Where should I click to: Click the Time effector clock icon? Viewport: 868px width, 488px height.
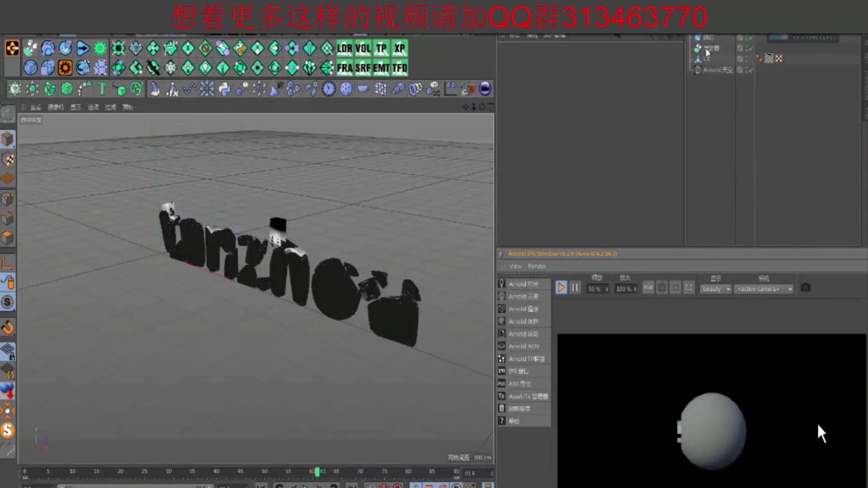[329, 89]
